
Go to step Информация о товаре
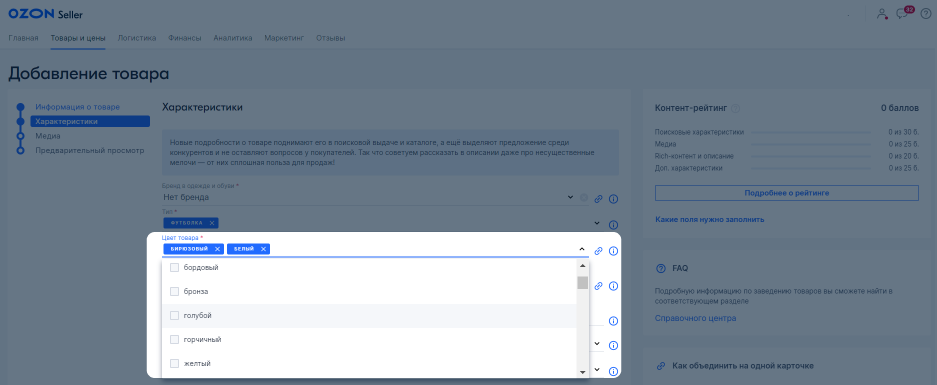tap(78, 107)
